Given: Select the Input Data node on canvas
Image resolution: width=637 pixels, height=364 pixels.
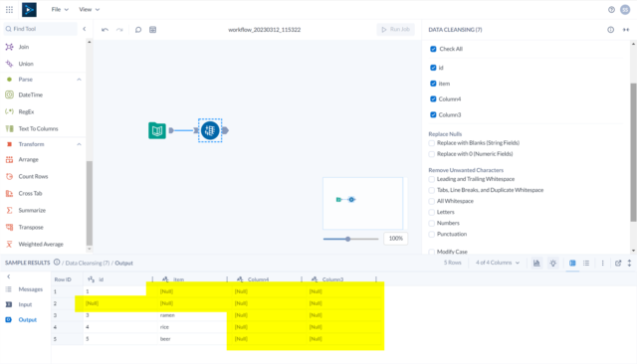Looking at the screenshot, I should 157,130.
